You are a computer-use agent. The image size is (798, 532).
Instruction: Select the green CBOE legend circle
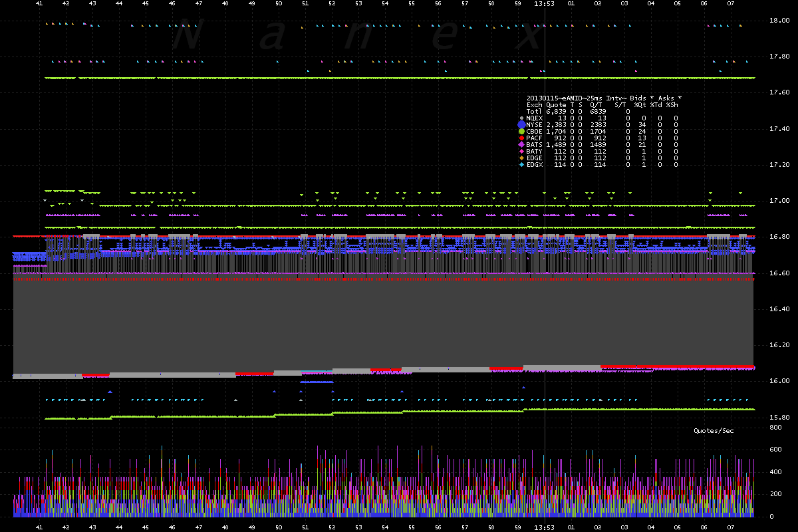click(x=521, y=131)
